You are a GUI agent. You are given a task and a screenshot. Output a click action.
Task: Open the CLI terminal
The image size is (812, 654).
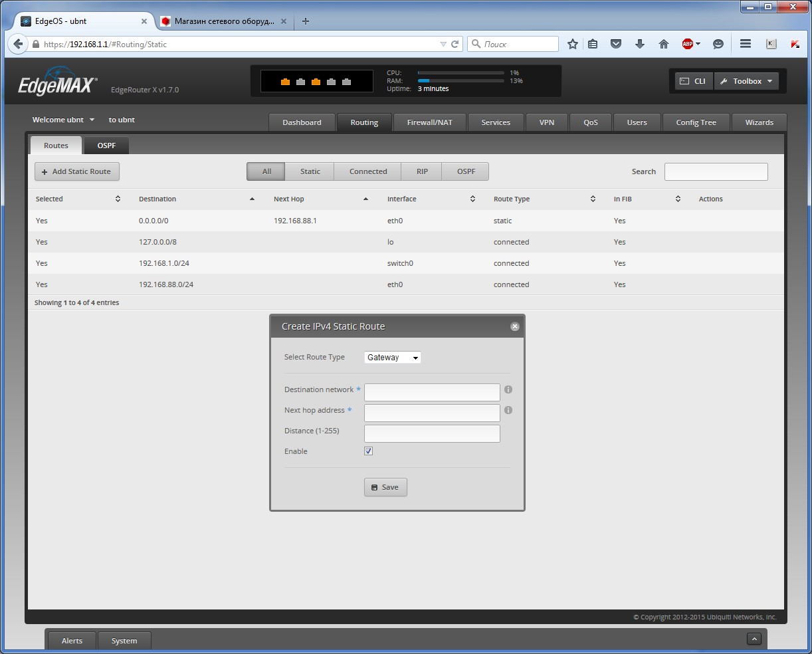693,80
